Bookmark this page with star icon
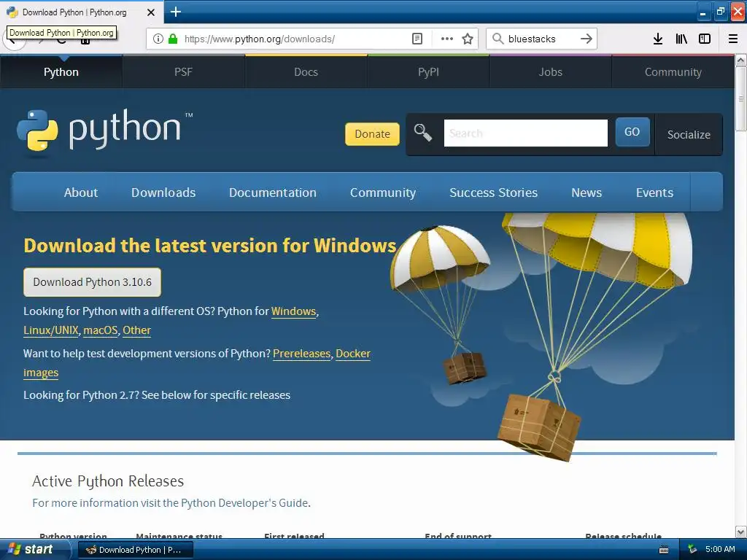This screenshot has height=560, width=747. point(468,39)
